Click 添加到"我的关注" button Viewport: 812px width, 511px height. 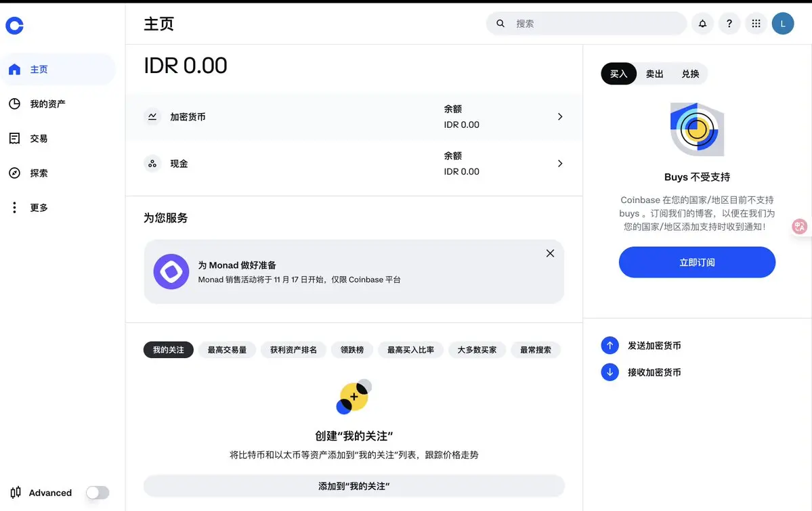[354, 486]
